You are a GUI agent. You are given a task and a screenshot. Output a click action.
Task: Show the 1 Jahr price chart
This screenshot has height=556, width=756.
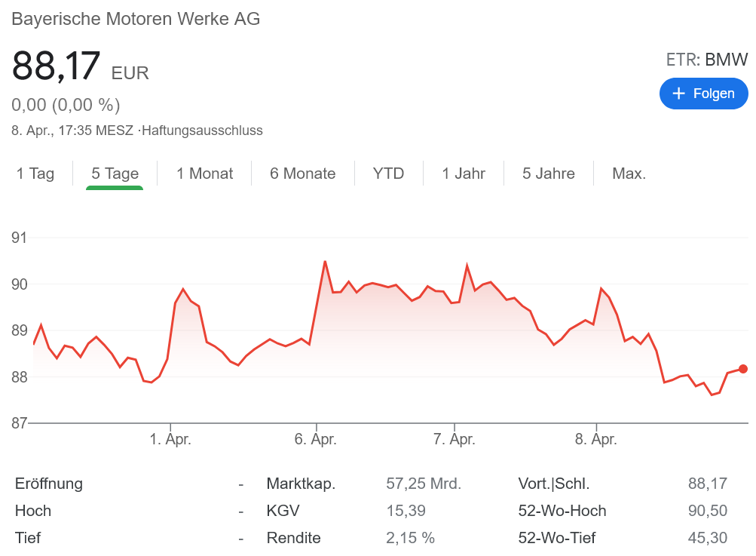pos(463,173)
